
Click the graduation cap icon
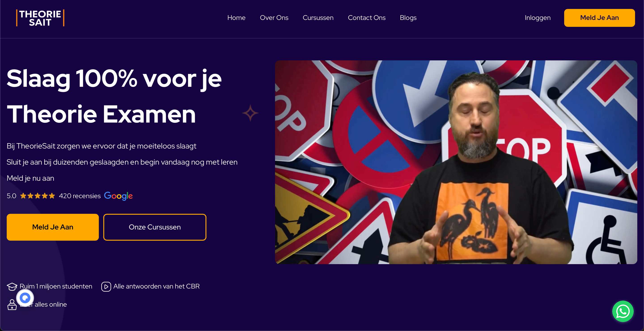click(12, 286)
